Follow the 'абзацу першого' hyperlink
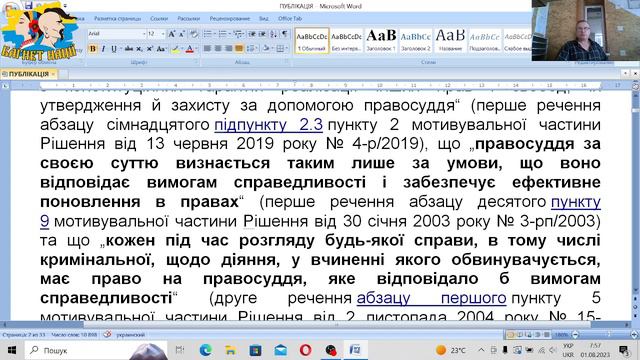This screenshot has width=640, height=360. [x=431, y=298]
